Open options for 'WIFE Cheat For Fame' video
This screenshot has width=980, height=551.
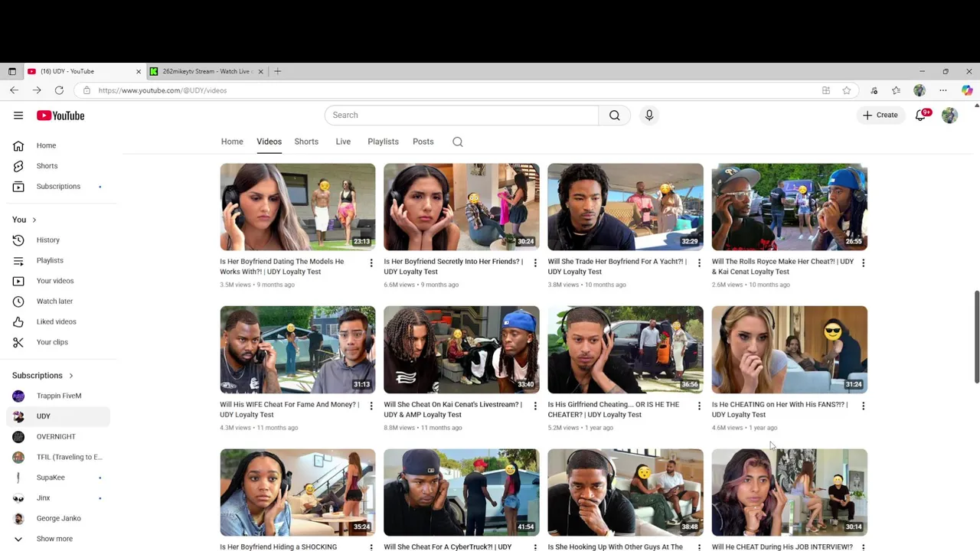[x=371, y=406]
